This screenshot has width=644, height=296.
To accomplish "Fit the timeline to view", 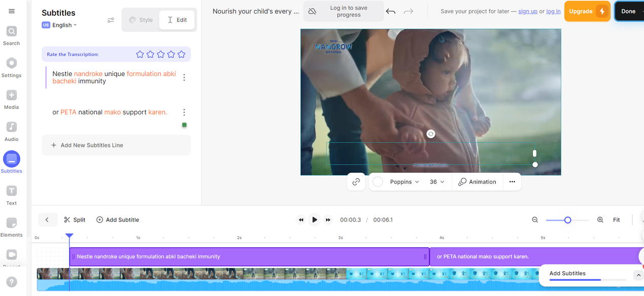I will tap(617, 220).
